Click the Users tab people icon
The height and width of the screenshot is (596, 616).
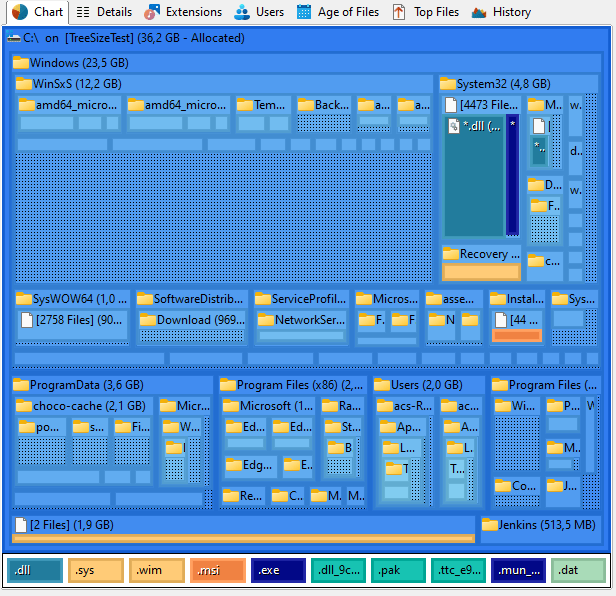[242, 12]
